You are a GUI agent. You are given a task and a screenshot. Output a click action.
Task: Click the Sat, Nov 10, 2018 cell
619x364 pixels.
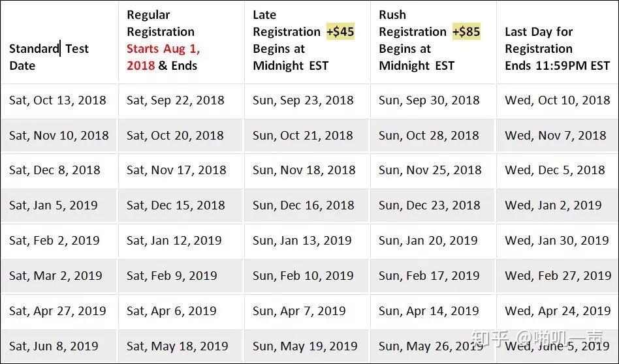pos(59,136)
